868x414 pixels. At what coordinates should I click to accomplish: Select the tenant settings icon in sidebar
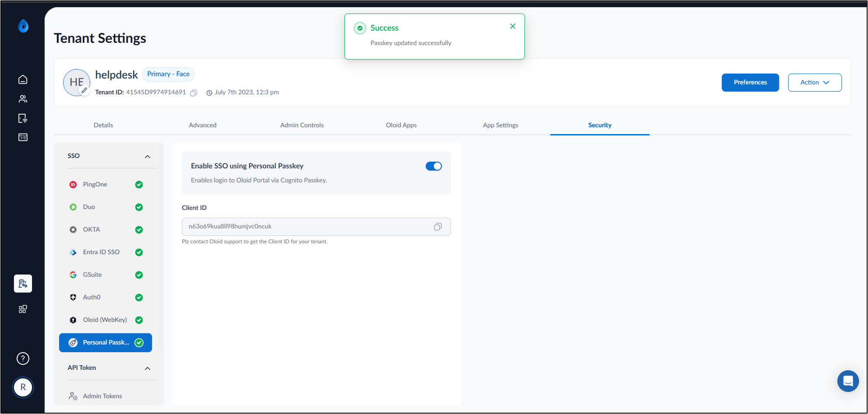click(x=23, y=284)
